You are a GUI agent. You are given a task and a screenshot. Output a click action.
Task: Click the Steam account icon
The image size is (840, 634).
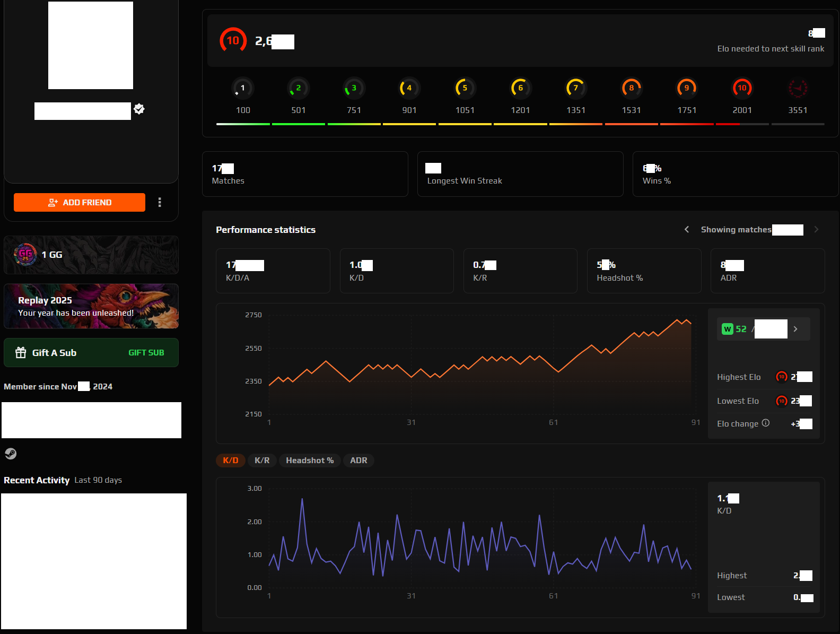11,454
